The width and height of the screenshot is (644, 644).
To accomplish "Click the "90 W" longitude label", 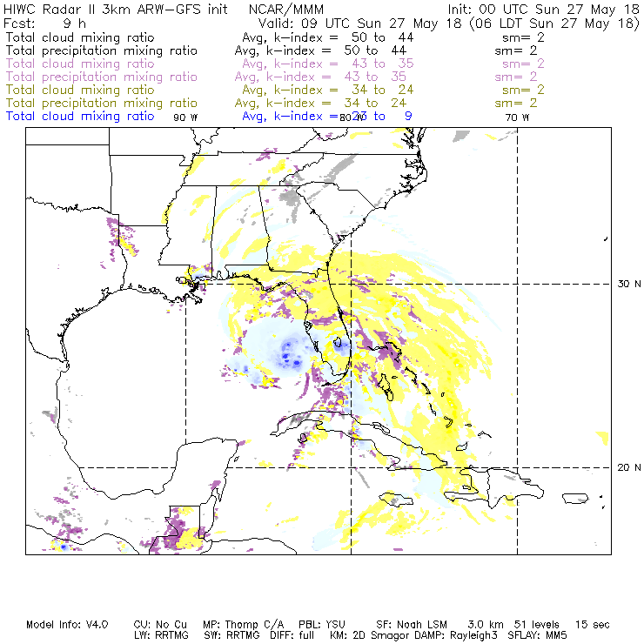I will click(x=185, y=117).
